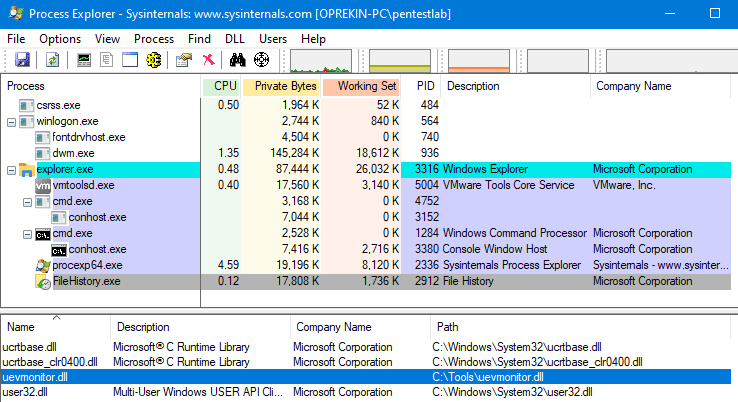Click the Refresh Now toolbar icon
The height and width of the screenshot is (402, 738).
(x=52, y=60)
